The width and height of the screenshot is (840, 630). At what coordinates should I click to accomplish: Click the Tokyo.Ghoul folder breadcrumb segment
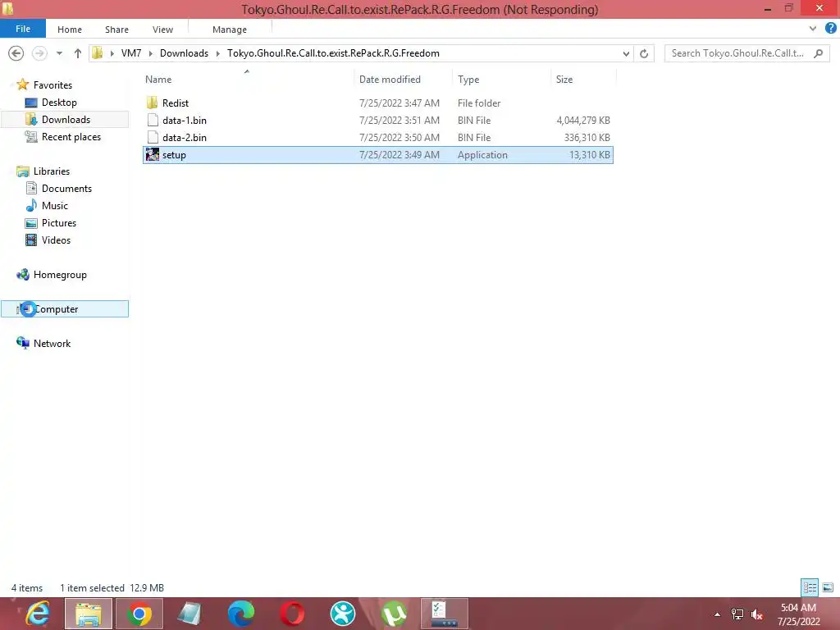(x=333, y=53)
